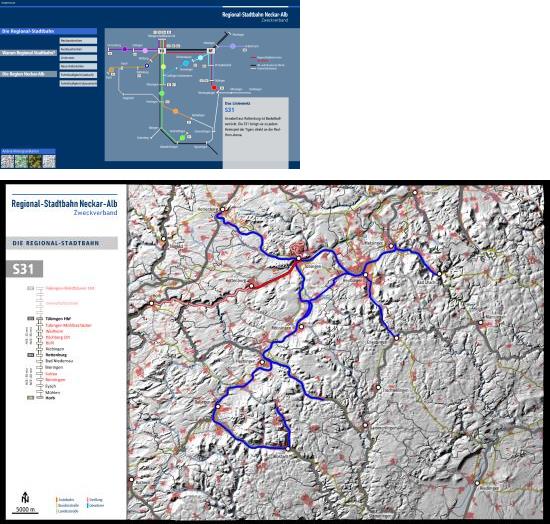Click the Bad Urach station marker on the map

tap(439, 274)
